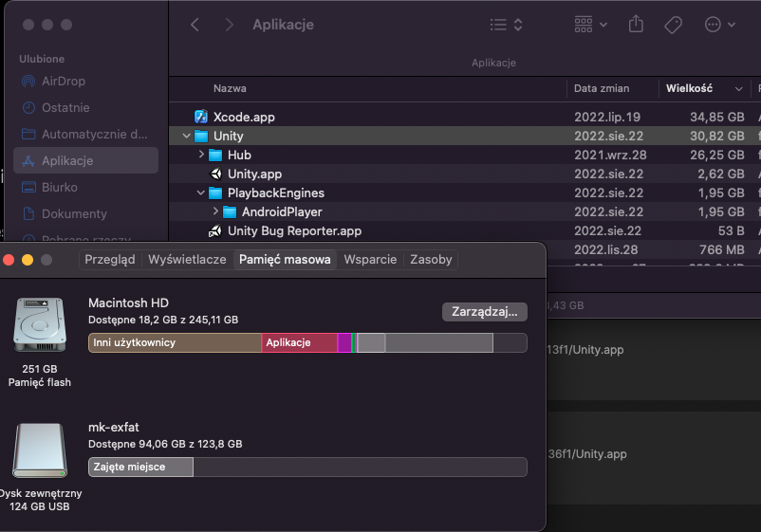Image resolution: width=761 pixels, height=532 pixels.
Task: Click the 766 MB size value
Action: (x=722, y=249)
